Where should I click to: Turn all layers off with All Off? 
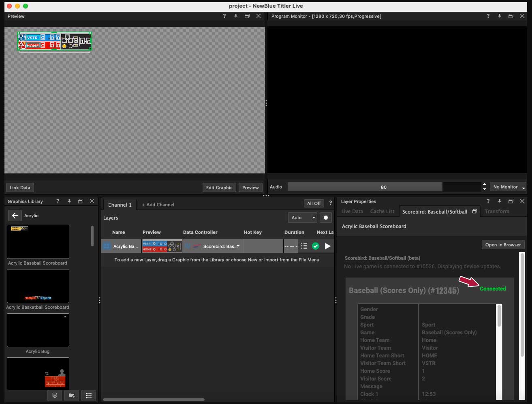(314, 203)
